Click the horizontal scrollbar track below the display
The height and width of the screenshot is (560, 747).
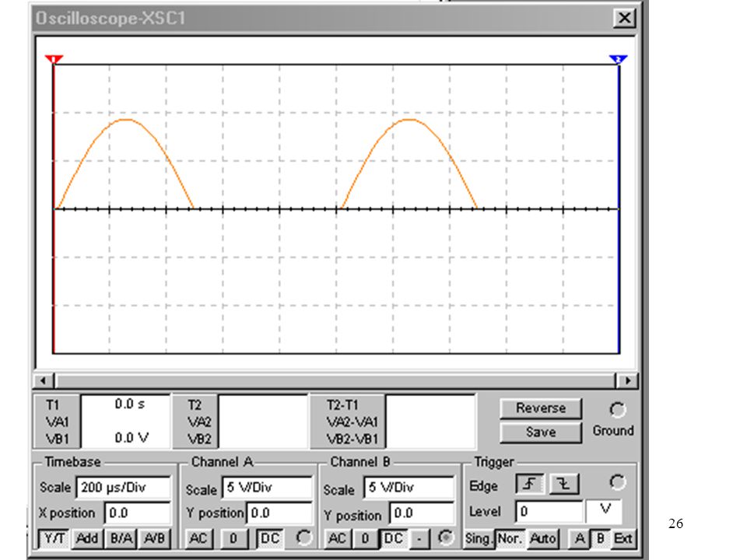(x=335, y=380)
